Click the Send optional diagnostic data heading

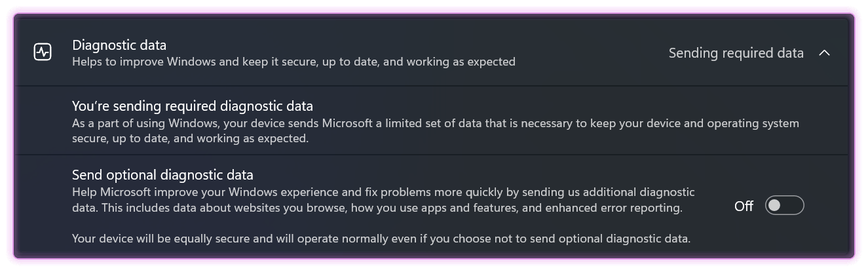[x=162, y=175]
